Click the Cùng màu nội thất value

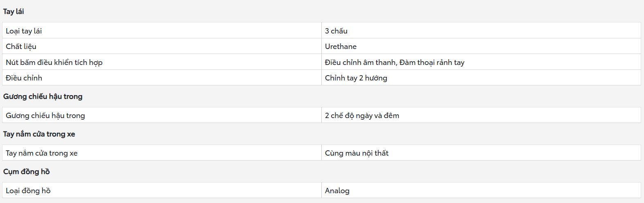[x=357, y=153]
